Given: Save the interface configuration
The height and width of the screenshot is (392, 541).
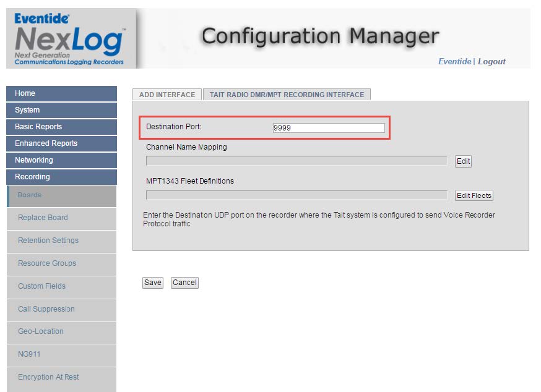Looking at the screenshot, I should [152, 283].
